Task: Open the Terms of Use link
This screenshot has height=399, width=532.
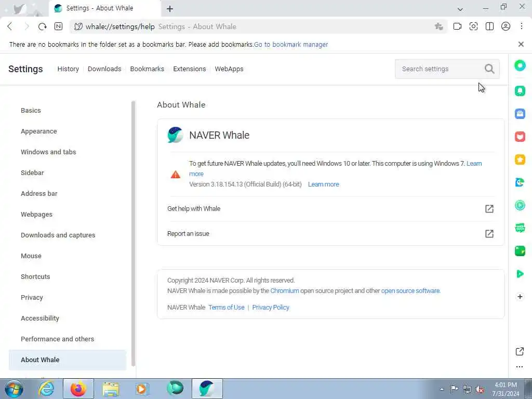Action: click(x=227, y=308)
